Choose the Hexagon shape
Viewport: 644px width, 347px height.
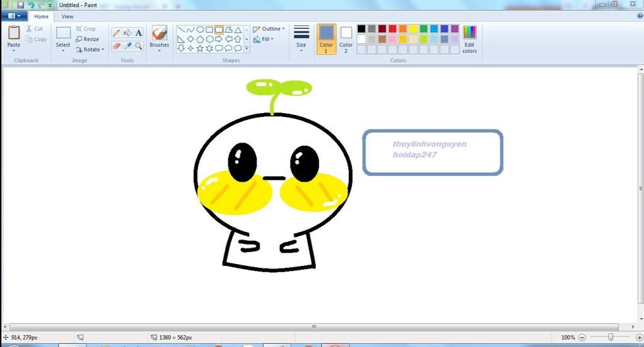click(x=209, y=39)
